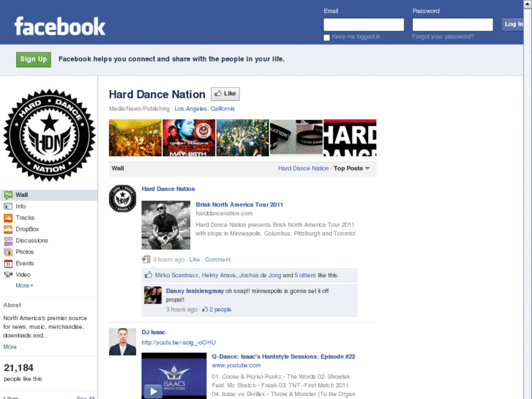Open Hard Dance Nation post avatar
Image resolution: width=532 pixels, height=399 pixels.
(x=122, y=198)
